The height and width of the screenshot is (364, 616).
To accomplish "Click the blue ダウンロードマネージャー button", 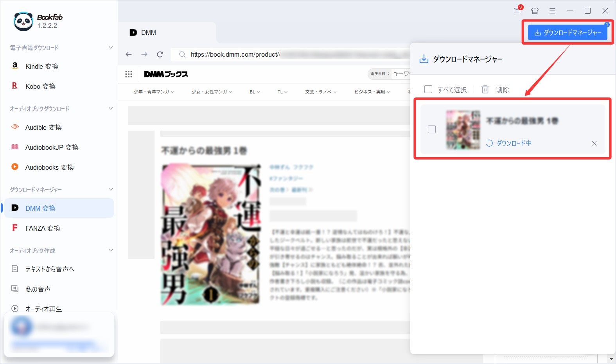I will pos(568,32).
